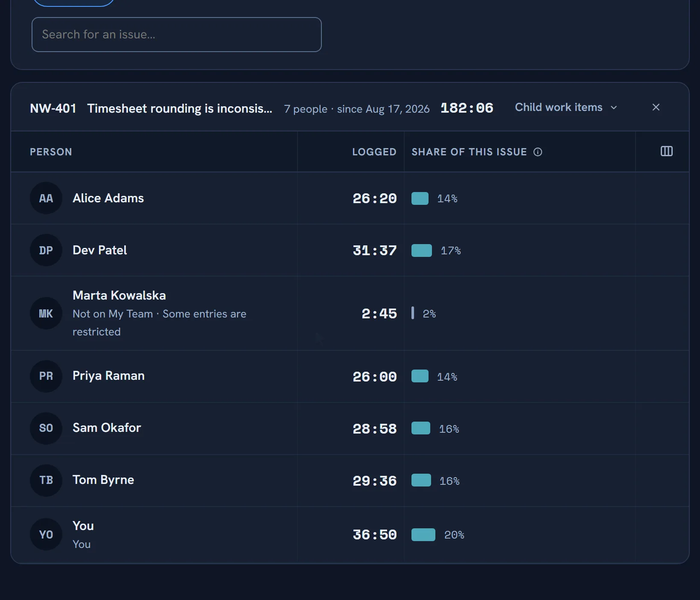Sort by the Logged column header
The image size is (700, 600).
pyautogui.click(x=374, y=152)
